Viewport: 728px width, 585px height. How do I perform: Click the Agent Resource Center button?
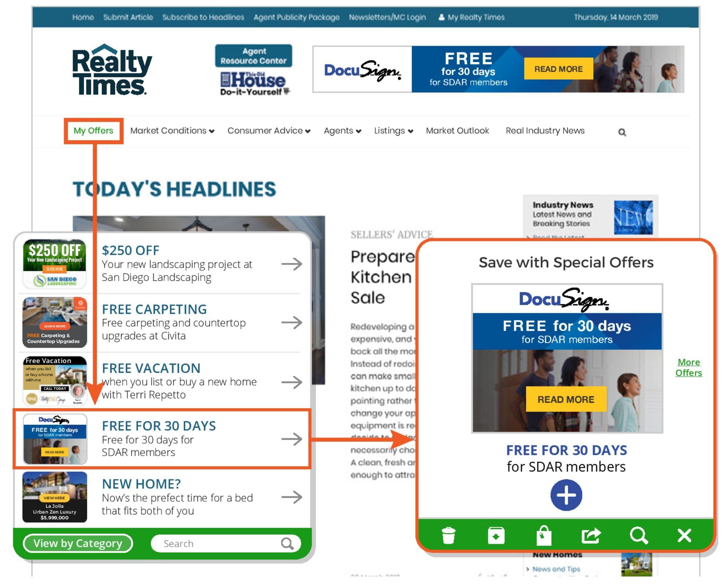pyautogui.click(x=254, y=56)
